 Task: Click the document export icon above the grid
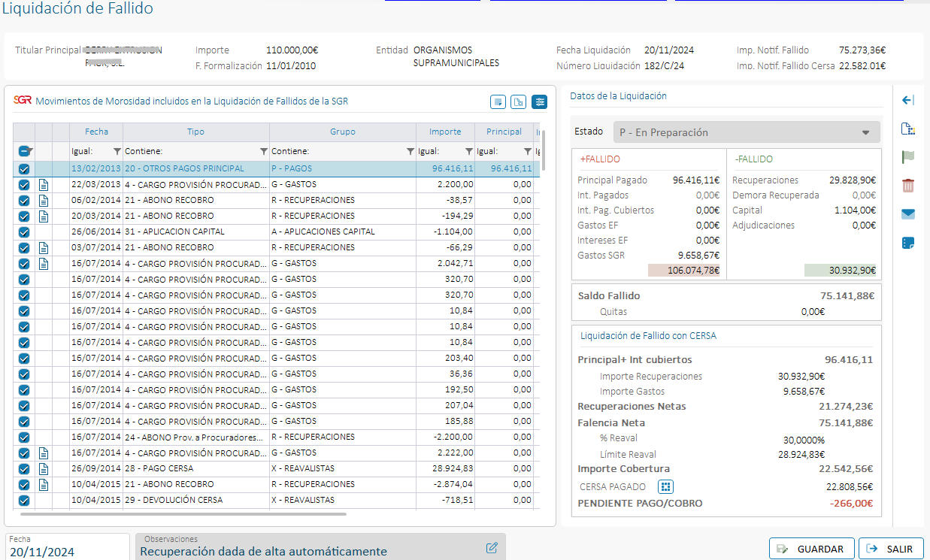click(x=518, y=101)
